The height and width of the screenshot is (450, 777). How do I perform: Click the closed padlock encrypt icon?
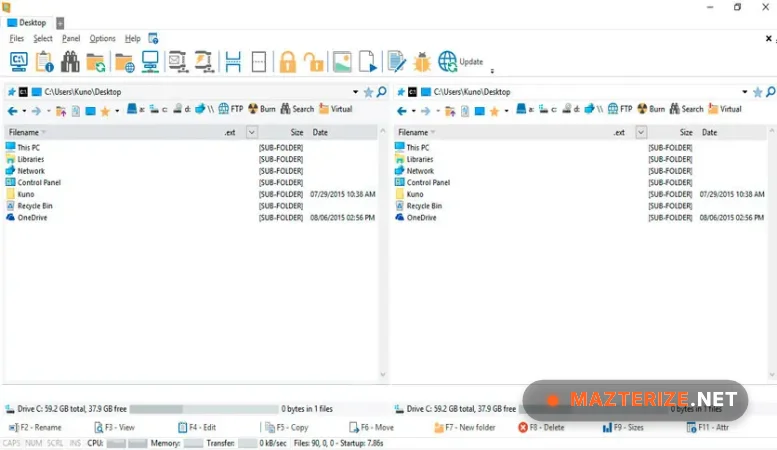pos(287,62)
